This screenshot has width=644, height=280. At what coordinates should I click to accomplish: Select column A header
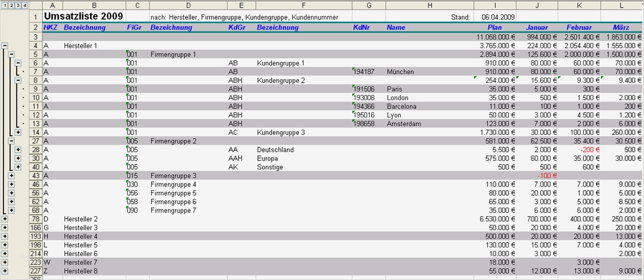click(53, 5)
